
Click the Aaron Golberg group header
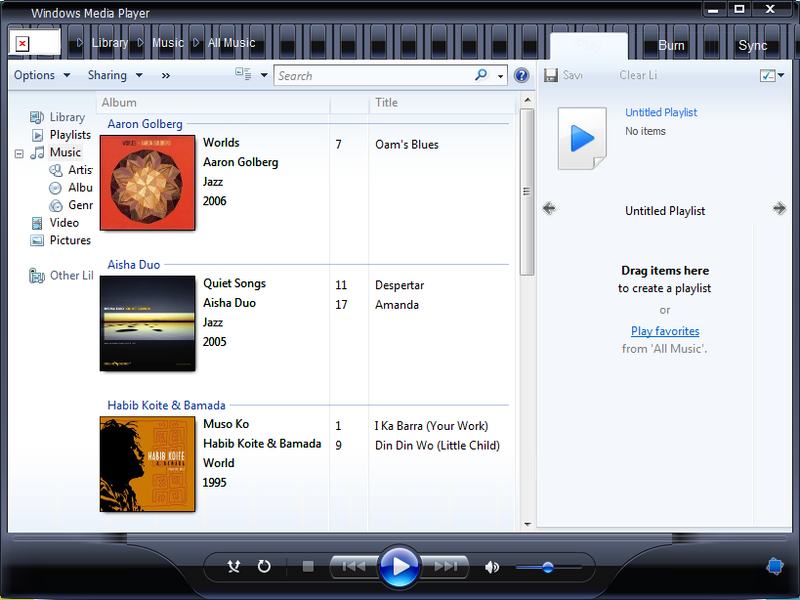click(145, 124)
